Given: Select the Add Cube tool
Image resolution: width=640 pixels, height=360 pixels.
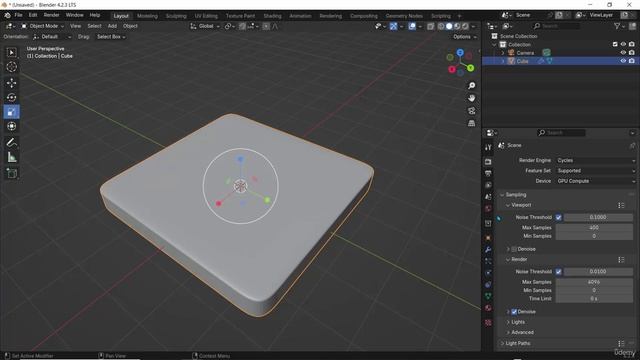Looking at the screenshot, I should coord(11,173).
